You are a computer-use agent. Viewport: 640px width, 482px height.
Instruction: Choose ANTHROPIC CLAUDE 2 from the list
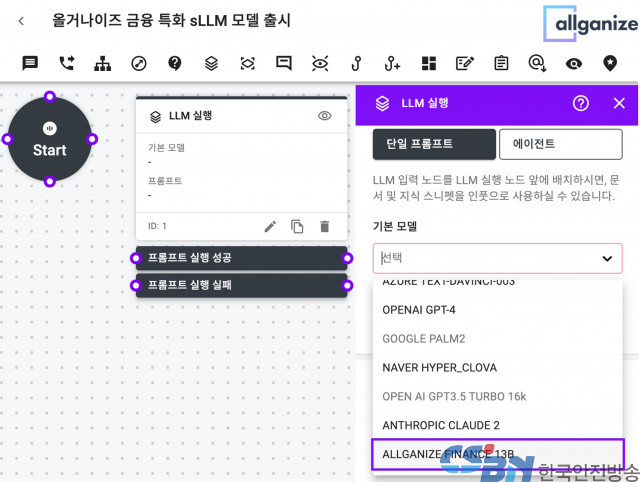click(x=498, y=425)
